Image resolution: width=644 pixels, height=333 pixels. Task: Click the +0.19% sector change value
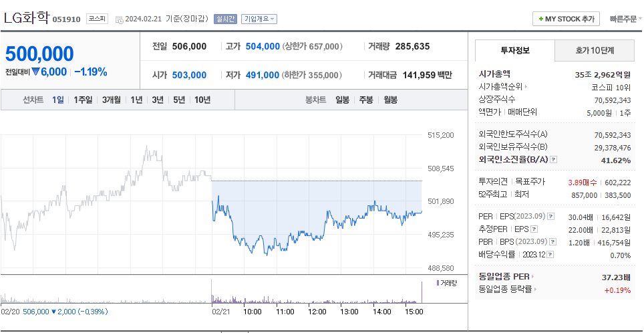[617, 291]
